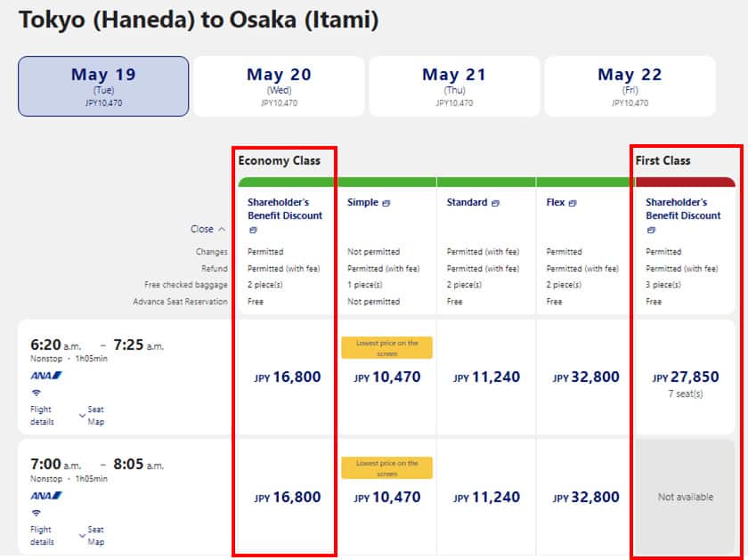Click First Class Shareholder's Benefit Discount info icon
This screenshot has height=560, width=748.
click(x=651, y=230)
